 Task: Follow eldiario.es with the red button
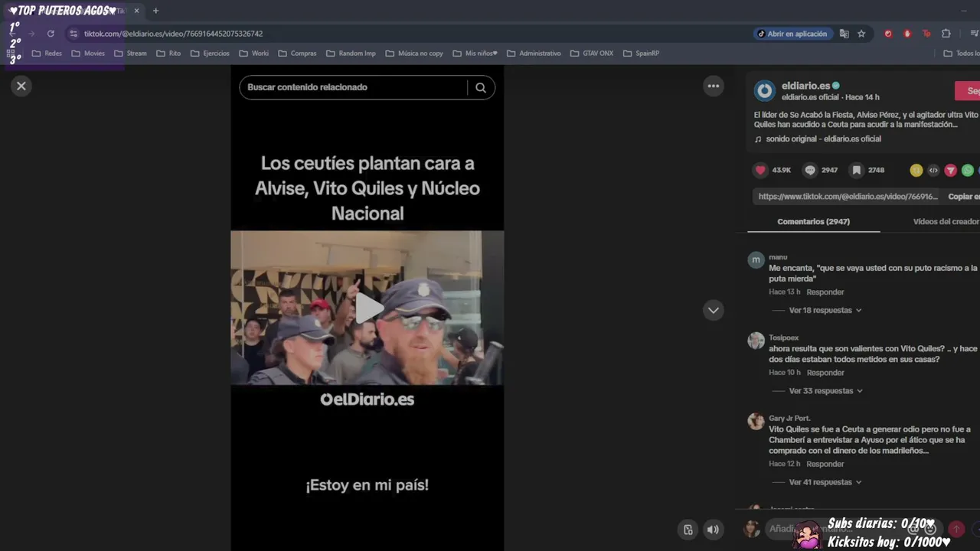(968, 91)
